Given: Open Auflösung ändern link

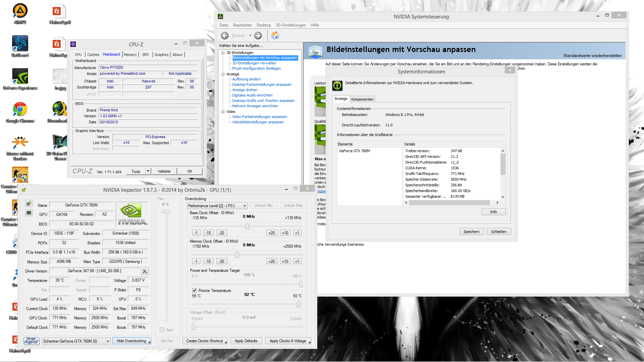Looking at the screenshot, I should 247,79.
